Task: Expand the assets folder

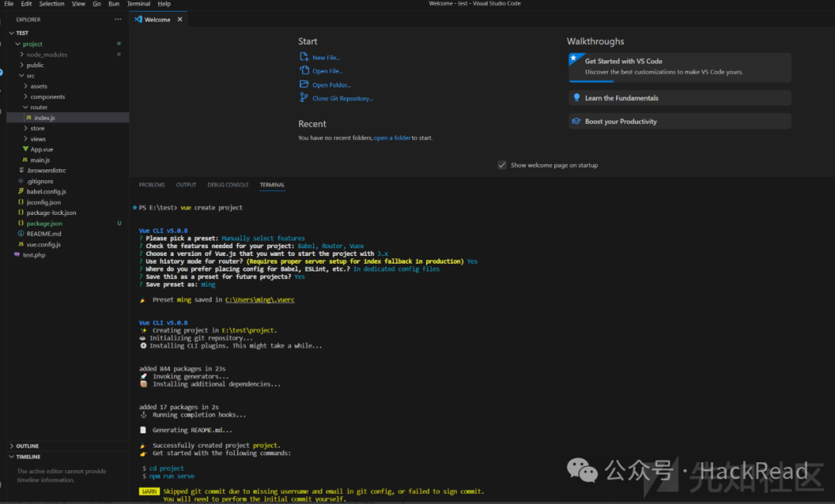Action: (x=25, y=86)
